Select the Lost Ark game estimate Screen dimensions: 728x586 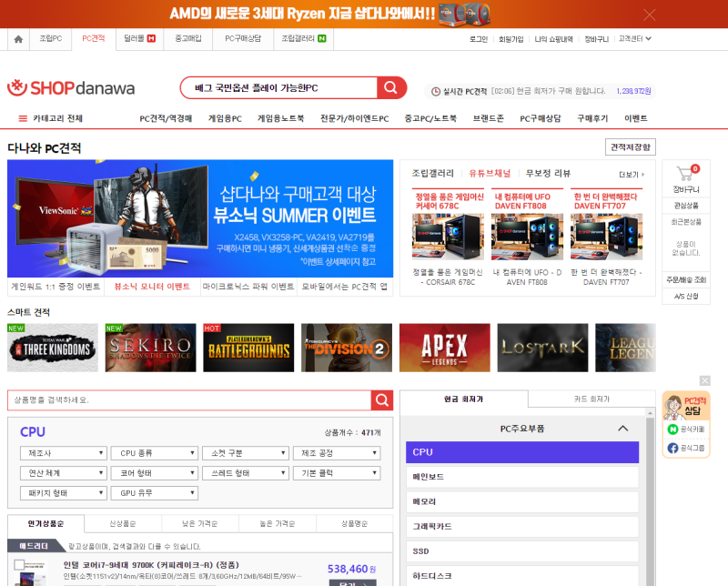coord(542,348)
